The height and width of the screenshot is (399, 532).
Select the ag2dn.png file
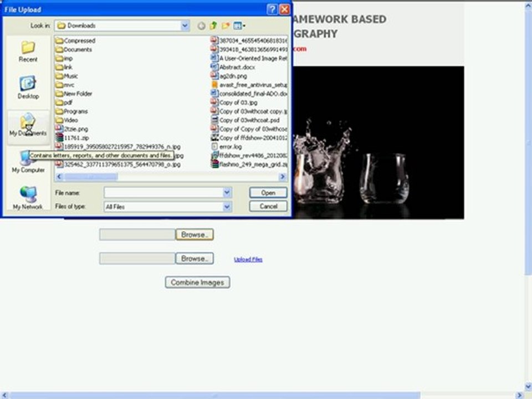[229, 76]
